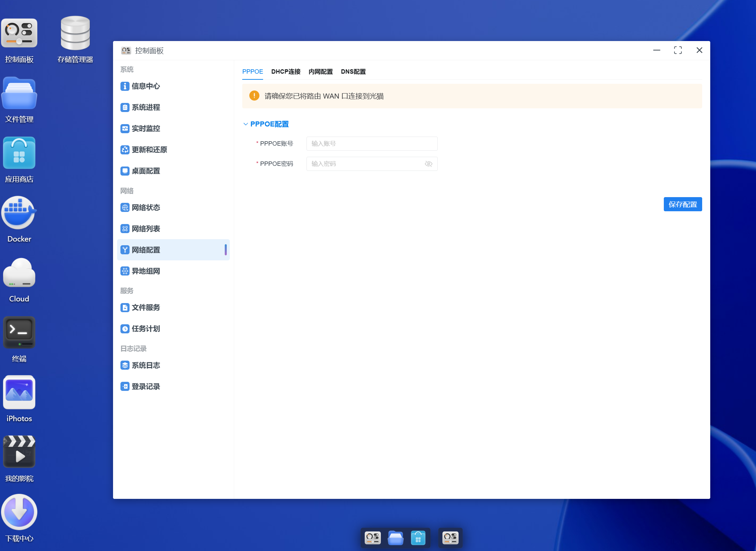
Task: Launch the 应用商店 desktop icon
Action: click(x=19, y=153)
